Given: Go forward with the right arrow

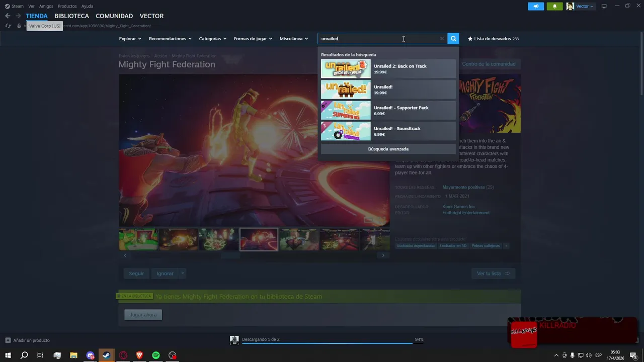Looking at the screenshot, I should [18, 16].
